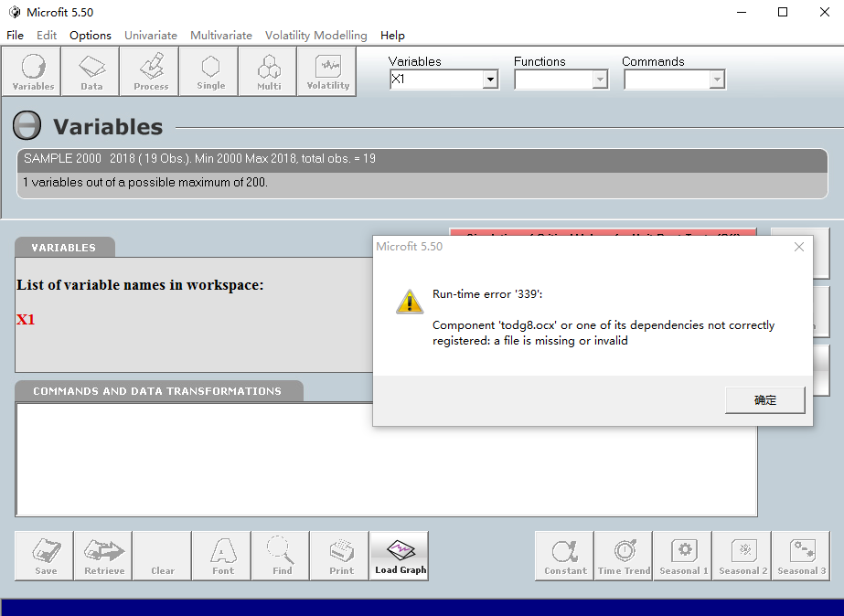Close the run-time error dialog

[x=799, y=247]
